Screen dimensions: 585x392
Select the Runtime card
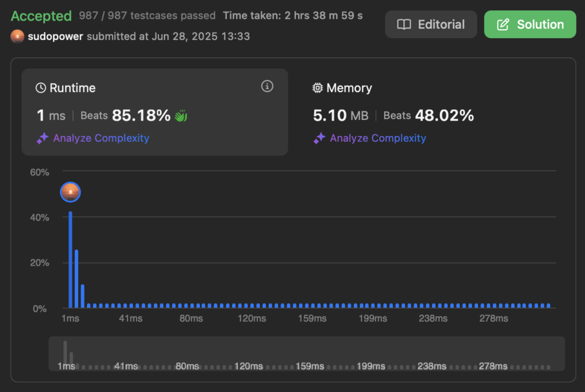click(x=155, y=112)
